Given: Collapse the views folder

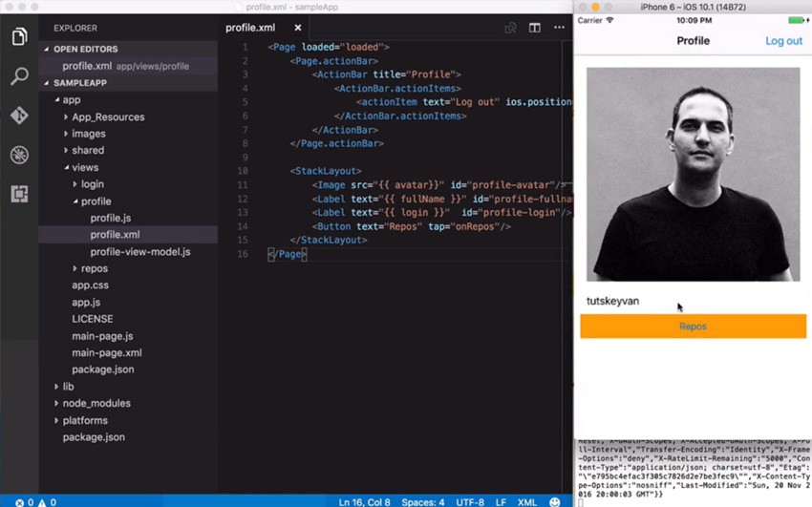Looking at the screenshot, I should pyautogui.click(x=66, y=167).
